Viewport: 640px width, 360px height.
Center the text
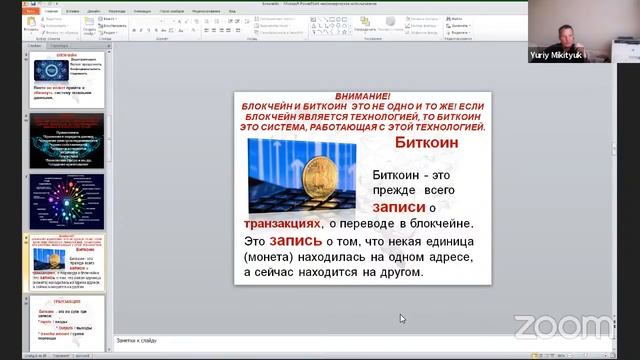coord(214,31)
